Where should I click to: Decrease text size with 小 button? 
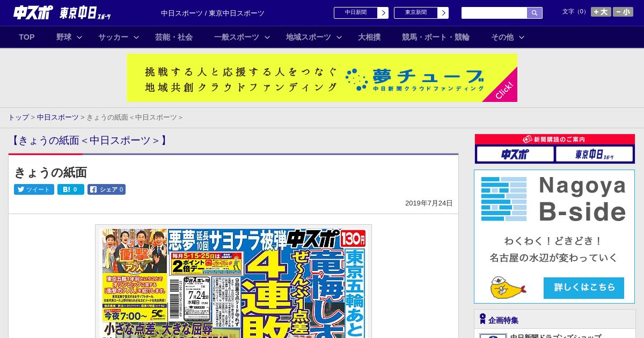pos(623,12)
